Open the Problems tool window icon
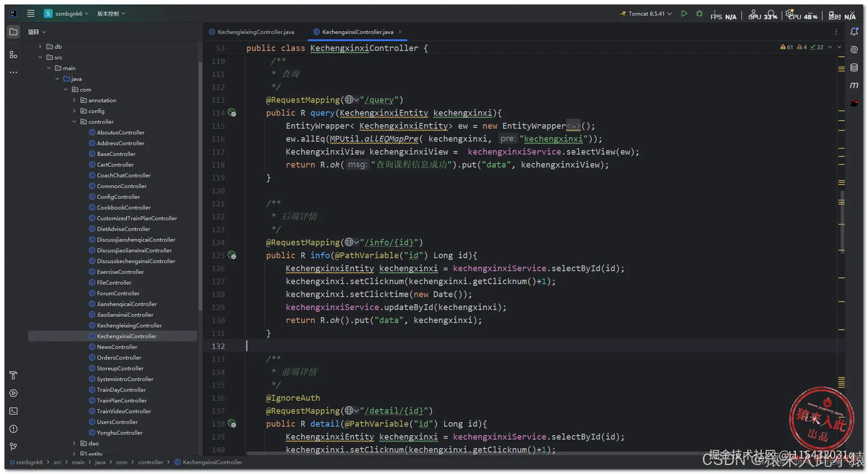The height and width of the screenshot is (474, 868). click(13, 429)
